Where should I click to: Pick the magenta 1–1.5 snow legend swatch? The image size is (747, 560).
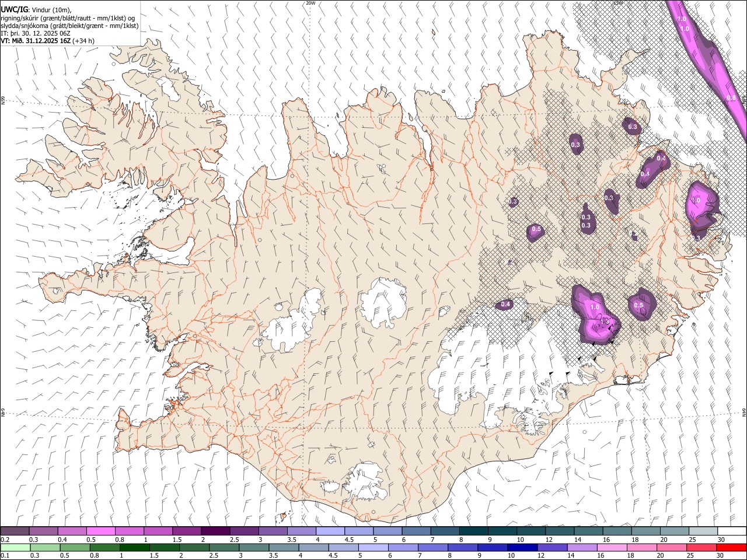158,531
